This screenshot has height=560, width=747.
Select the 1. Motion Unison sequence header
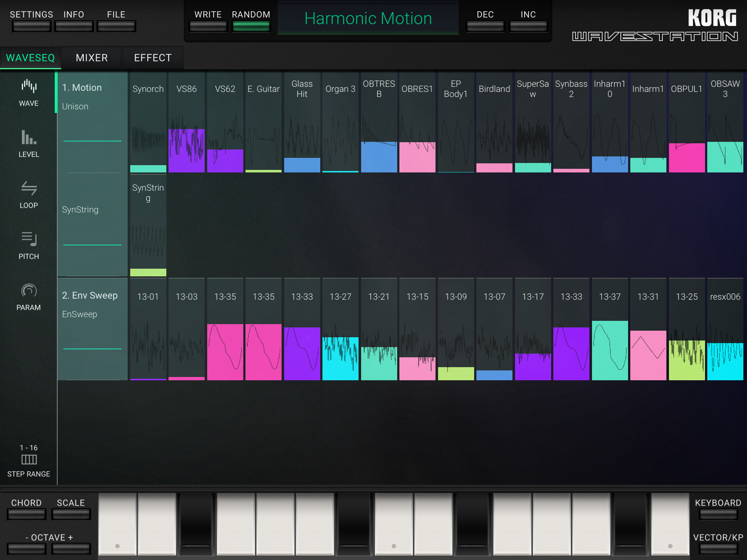point(92,122)
